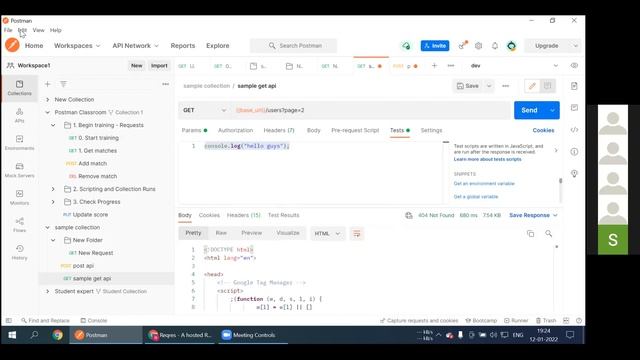Open related collections lightbulb icon
This screenshot has width=640, height=360.
(x=574, y=174)
